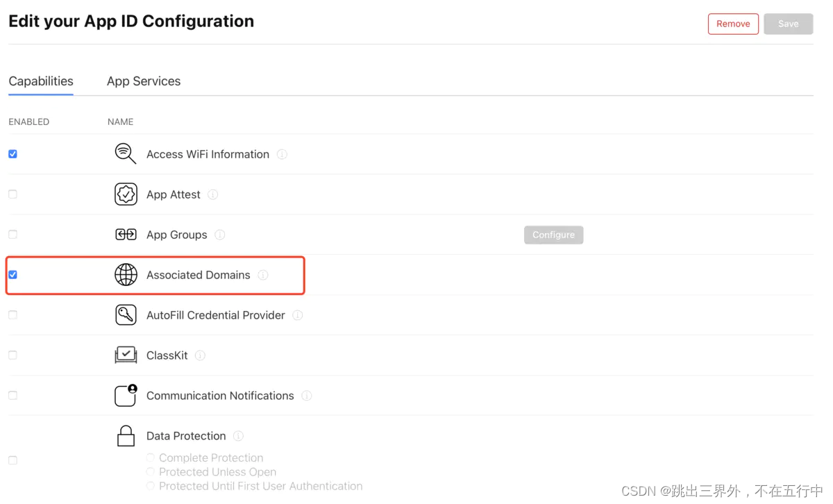The image size is (833, 504).
Task: Click Configure for App Groups
Action: (553, 235)
